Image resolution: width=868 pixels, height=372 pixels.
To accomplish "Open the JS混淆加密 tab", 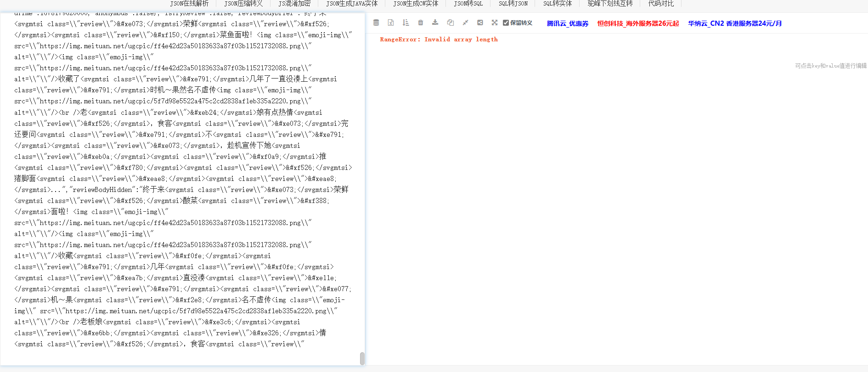I will [294, 4].
